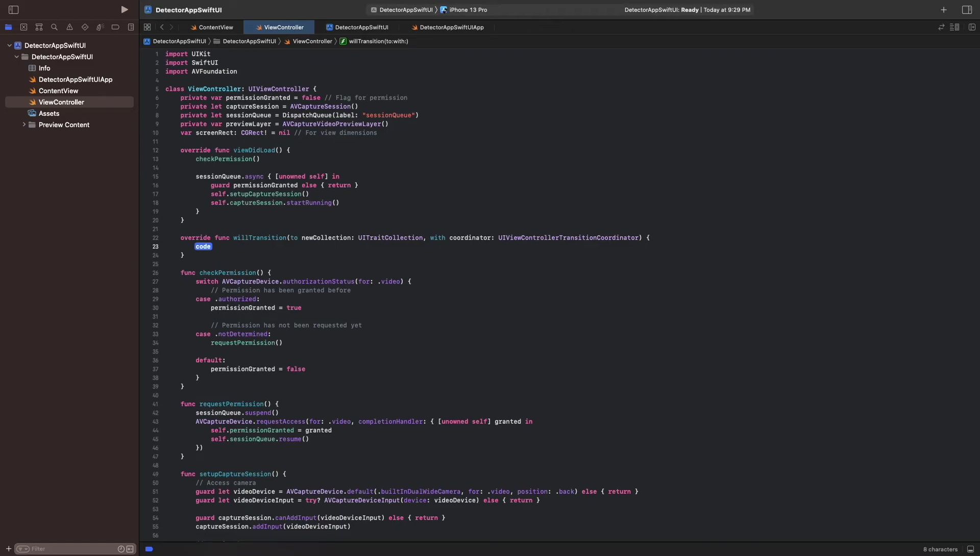Switch to the DetectorAppSwiftUIApp editor tab
This screenshot has width=980, height=556.
coord(448,27)
